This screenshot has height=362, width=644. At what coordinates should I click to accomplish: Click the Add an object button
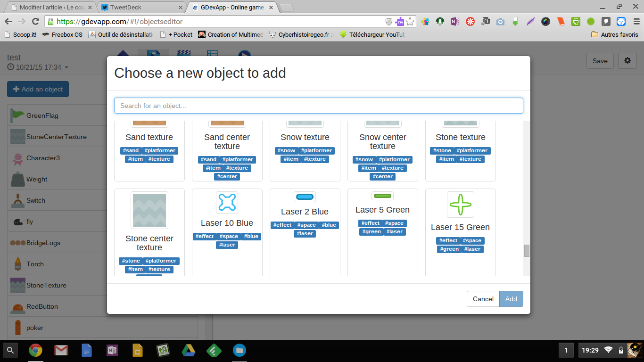pos(38,89)
